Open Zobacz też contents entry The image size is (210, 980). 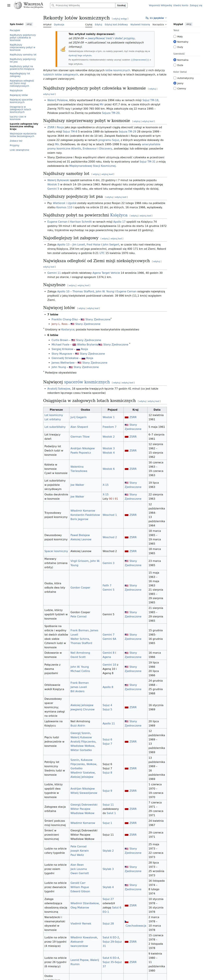16,141
